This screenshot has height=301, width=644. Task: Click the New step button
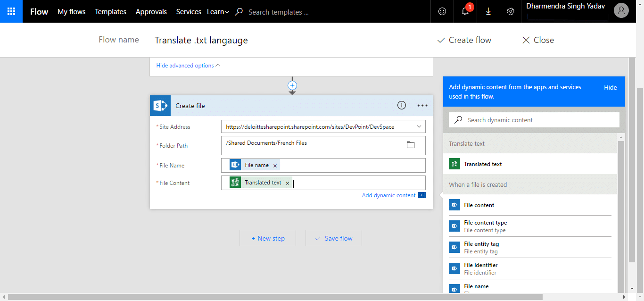click(x=268, y=238)
